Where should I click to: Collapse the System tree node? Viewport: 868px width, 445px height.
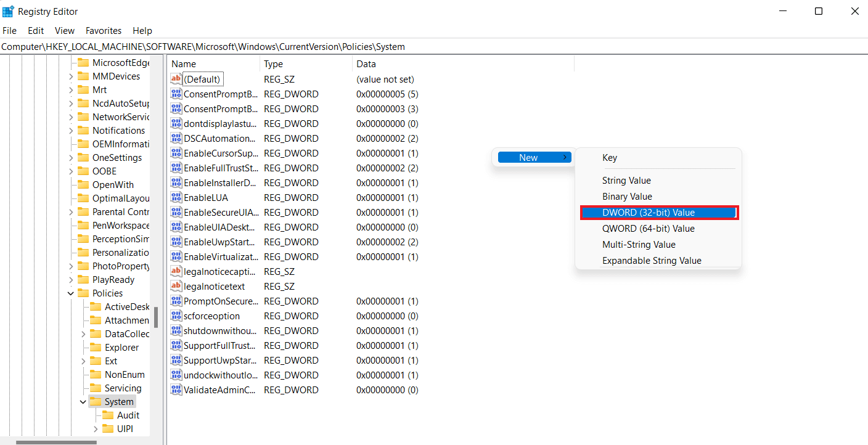coord(83,402)
